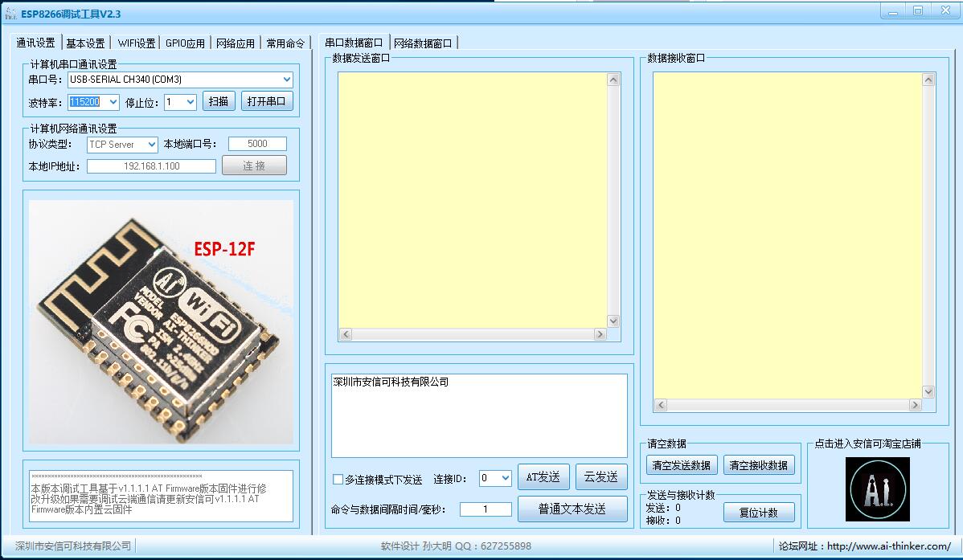Click the receive window scroll-right arrow
Image resolution: width=963 pixels, height=560 pixels.
[915, 405]
